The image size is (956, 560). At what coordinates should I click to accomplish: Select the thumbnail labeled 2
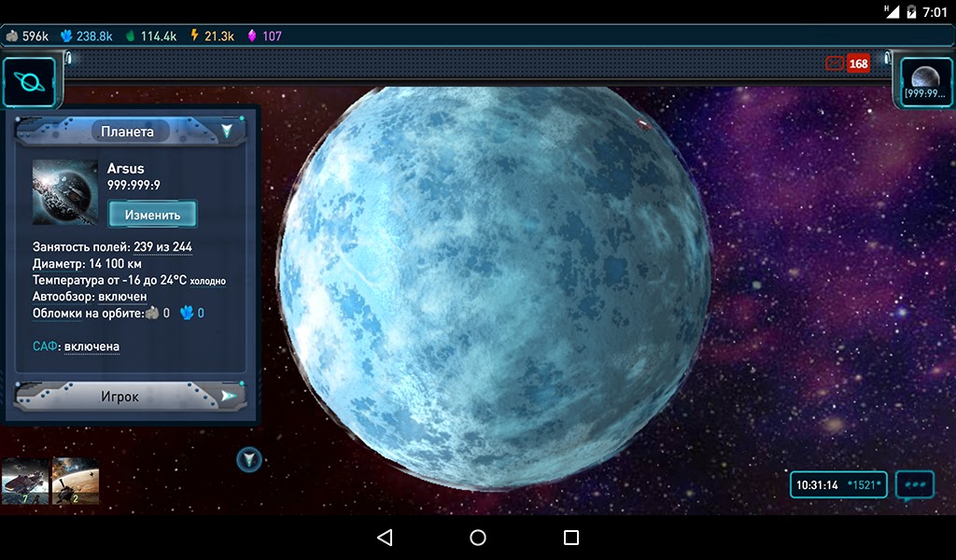[76, 481]
